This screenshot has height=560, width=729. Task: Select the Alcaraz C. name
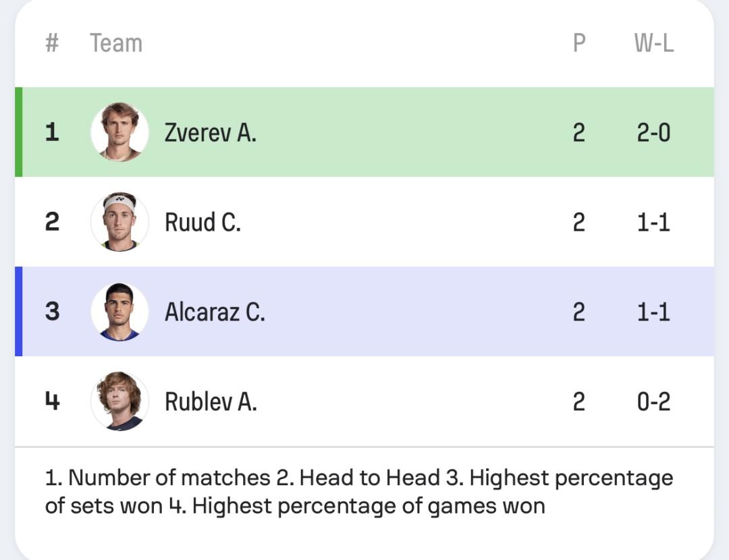[215, 312]
